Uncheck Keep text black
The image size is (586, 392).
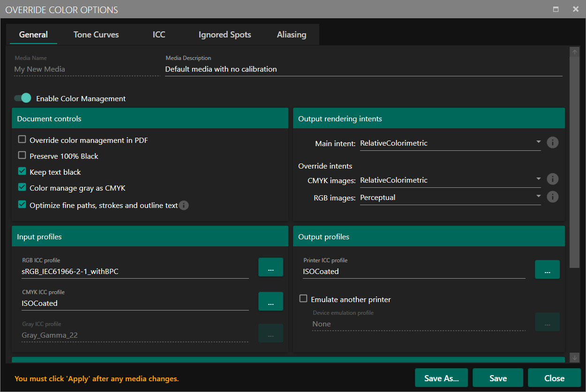tap(22, 171)
